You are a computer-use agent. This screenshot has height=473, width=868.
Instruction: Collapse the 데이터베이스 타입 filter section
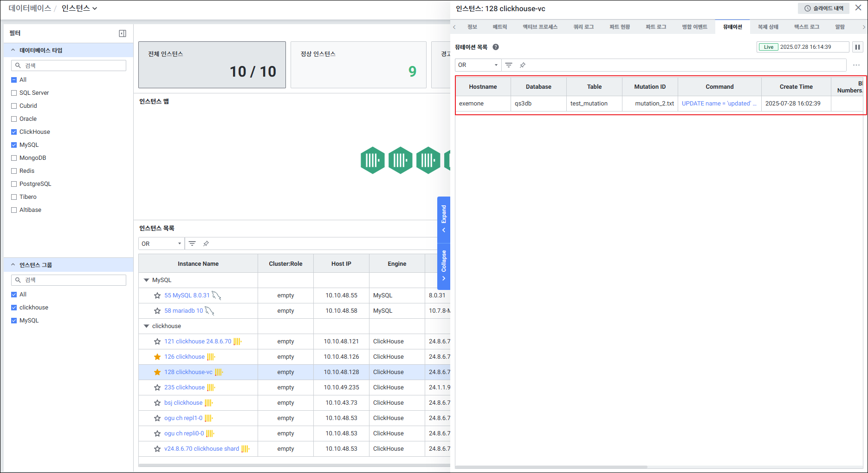click(x=13, y=50)
